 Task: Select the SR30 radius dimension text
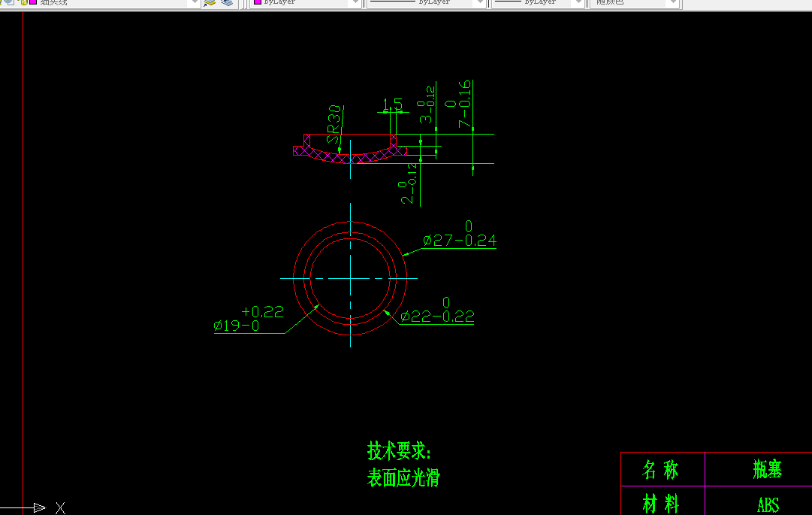[334, 124]
